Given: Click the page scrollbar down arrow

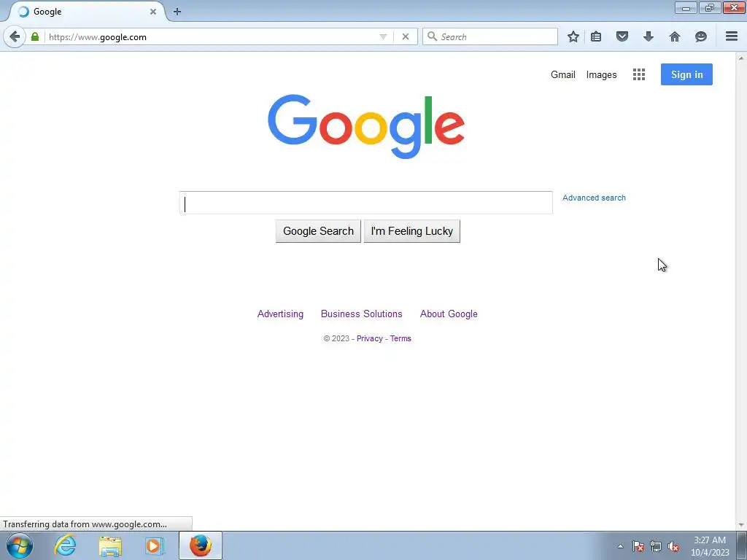Looking at the screenshot, I should (x=741, y=525).
